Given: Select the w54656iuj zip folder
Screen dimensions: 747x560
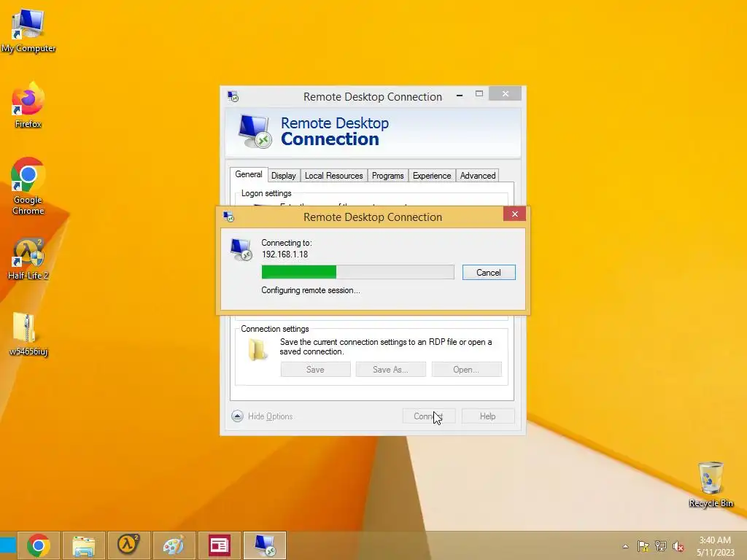Looking at the screenshot, I should (28, 334).
